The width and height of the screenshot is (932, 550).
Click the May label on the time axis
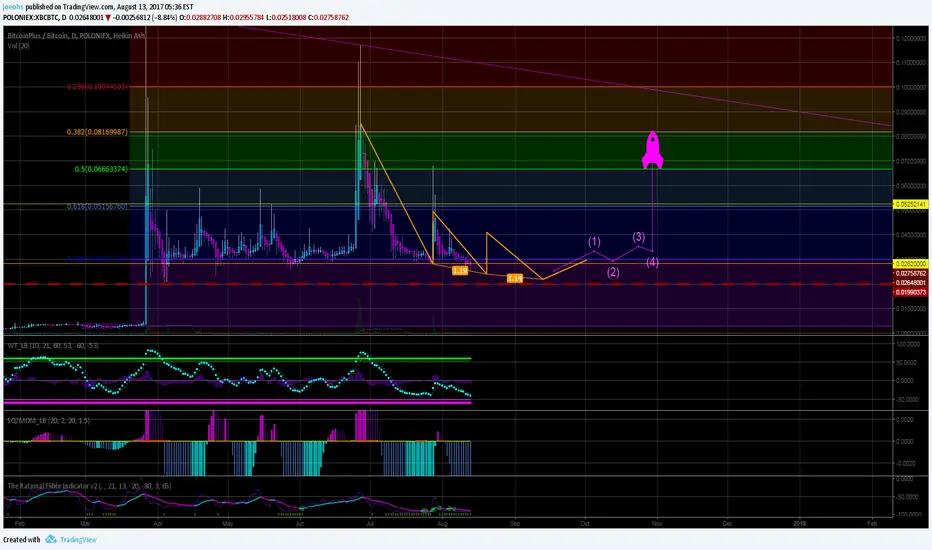[228, 523]
